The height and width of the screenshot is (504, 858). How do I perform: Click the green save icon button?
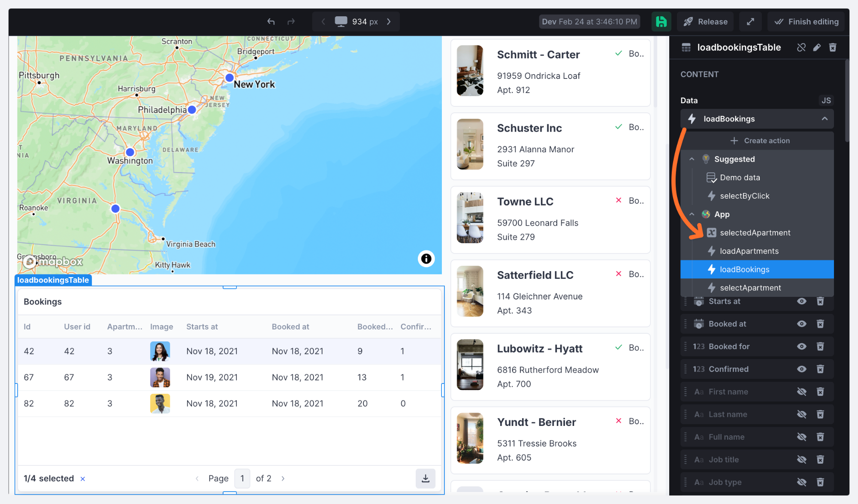pos(661,21)
